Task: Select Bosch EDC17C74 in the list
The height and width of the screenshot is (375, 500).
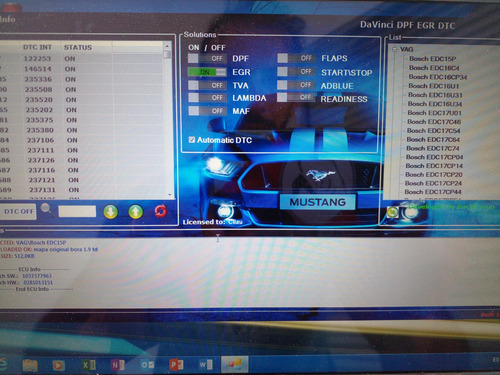Action: click(x=433, y=148)
